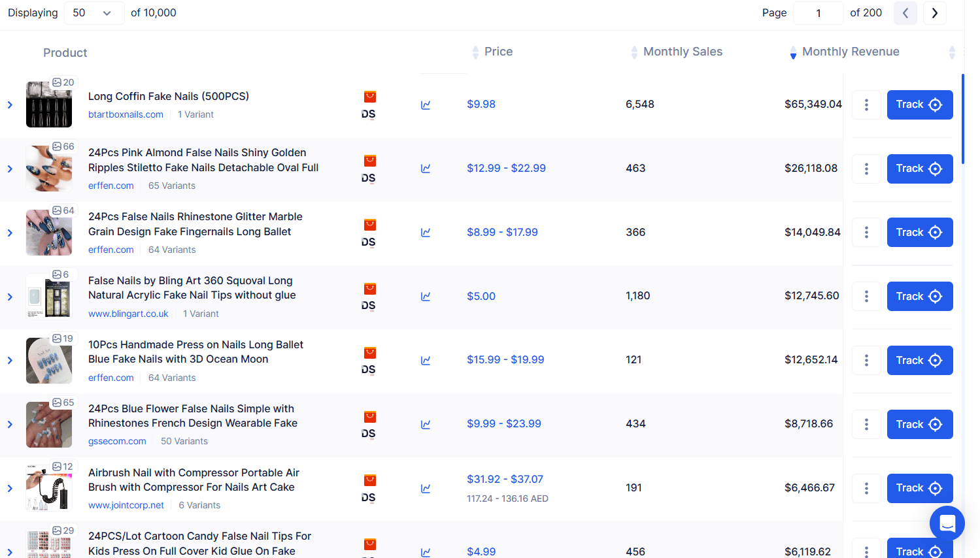The image size is (980, 558).
Task: Open the chart icon for Bling Art 360 nails
Action: click(426, 297)
